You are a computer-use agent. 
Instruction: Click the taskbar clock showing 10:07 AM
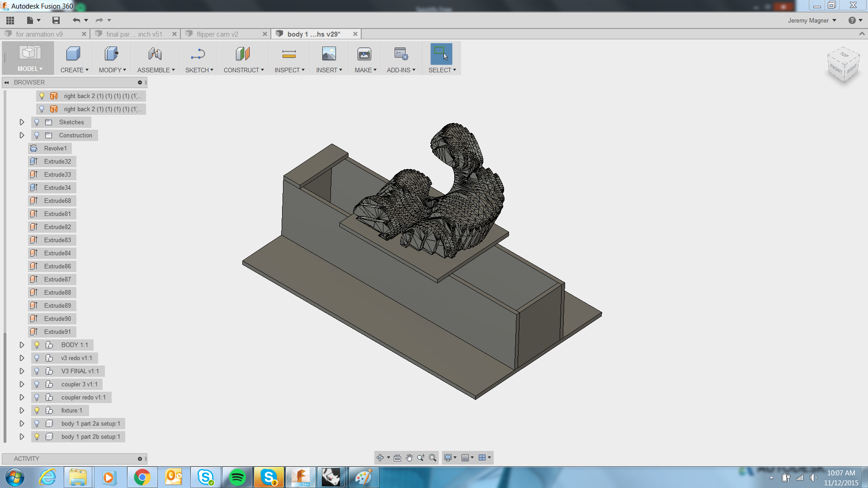(841, 473)
